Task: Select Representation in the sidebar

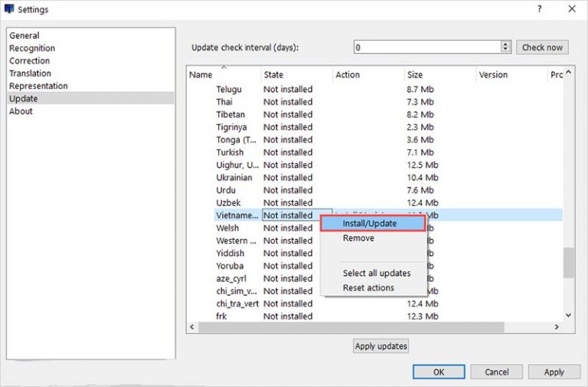Action: [x=38, y=86]
